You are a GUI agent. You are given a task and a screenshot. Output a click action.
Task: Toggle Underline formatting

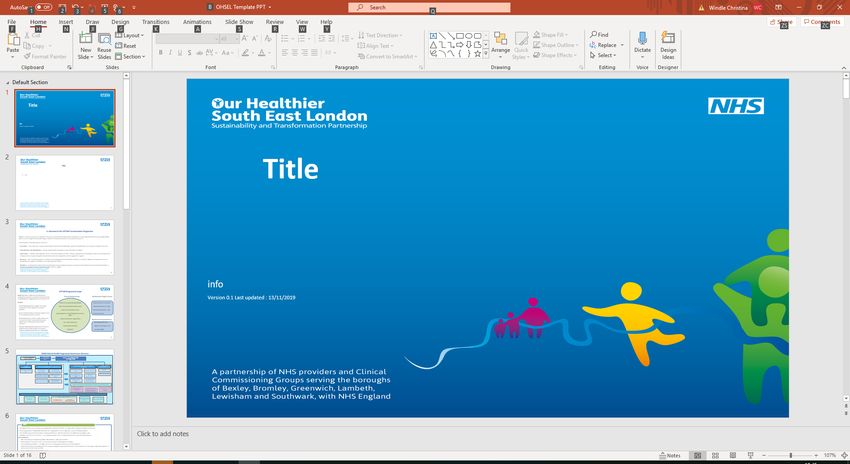coord(179,53)
